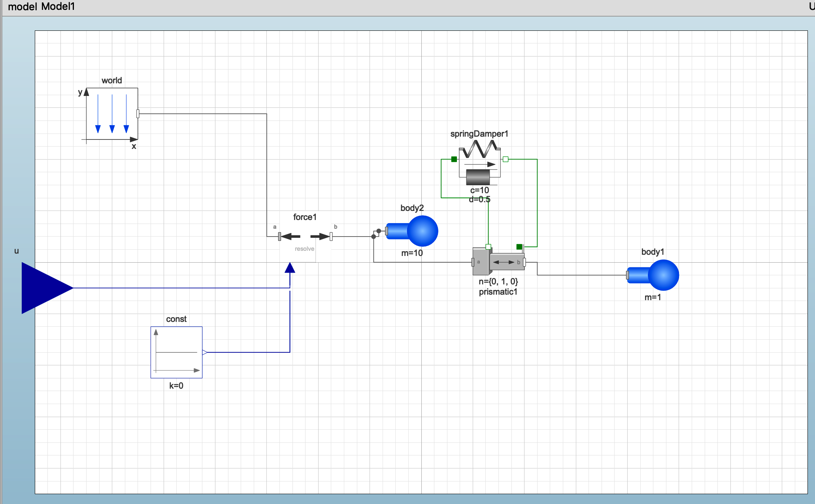Select the body2 blue mass sphere

[x=423, y=231]
